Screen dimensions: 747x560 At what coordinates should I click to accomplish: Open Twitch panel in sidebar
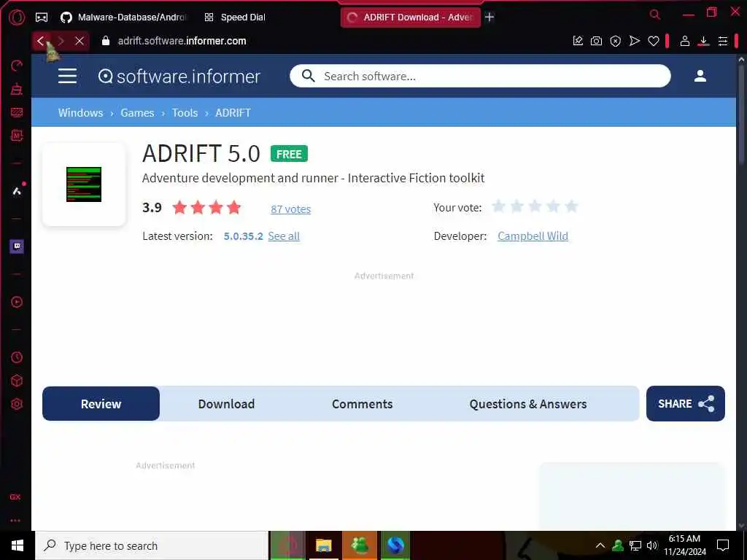[x=17, y=246]
